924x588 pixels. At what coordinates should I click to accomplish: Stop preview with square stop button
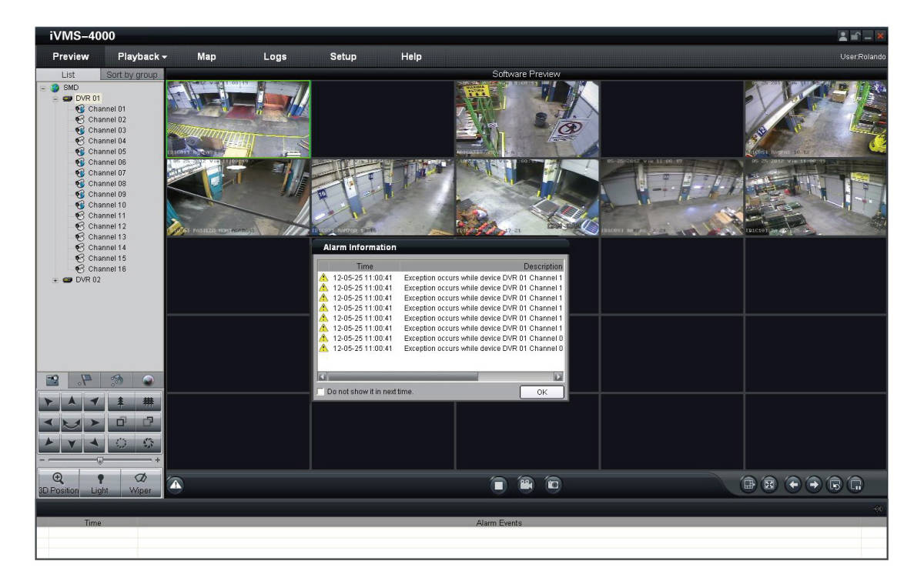tap(499, 485)
